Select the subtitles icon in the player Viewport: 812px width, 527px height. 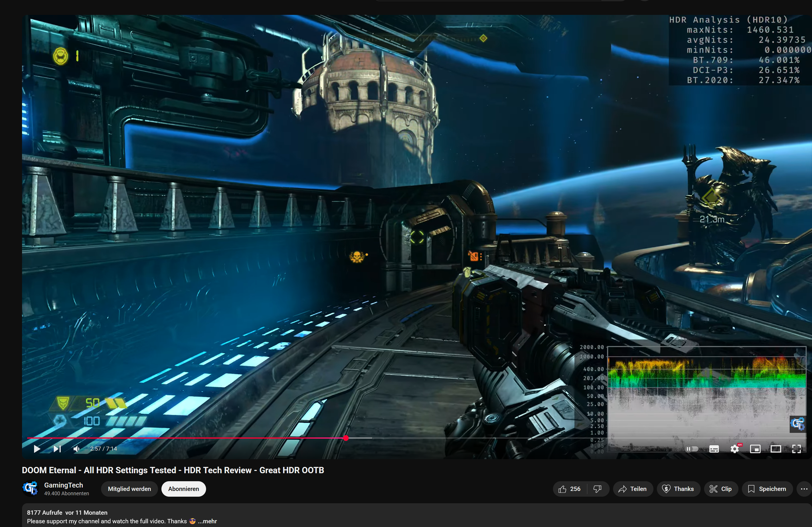click(x=714, y=449)
